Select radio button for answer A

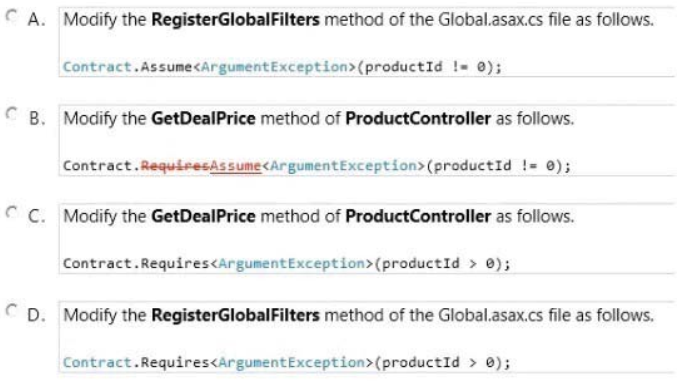[12, 17]
